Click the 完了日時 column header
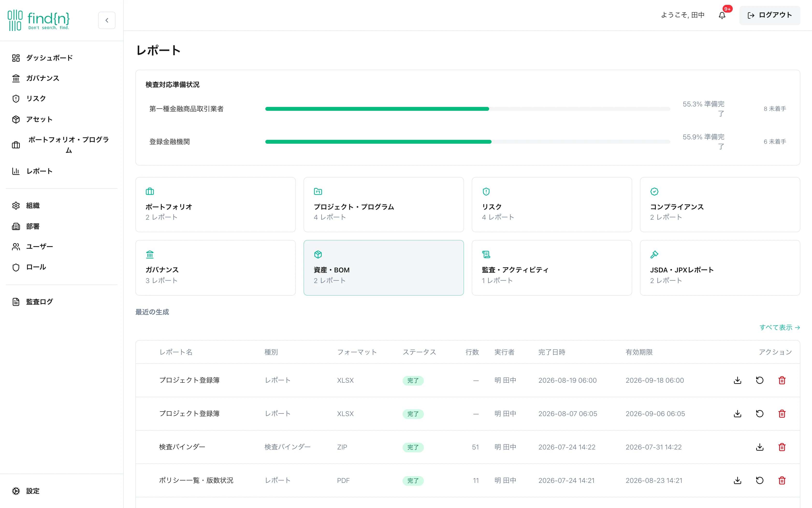812x508 pixels. coord(552,352)
